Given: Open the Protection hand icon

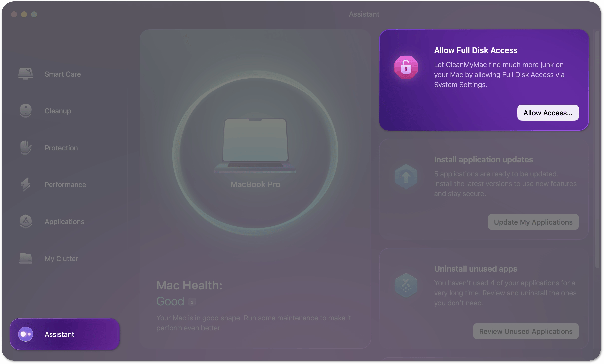Looking at the screenshot, I should 26,148.
